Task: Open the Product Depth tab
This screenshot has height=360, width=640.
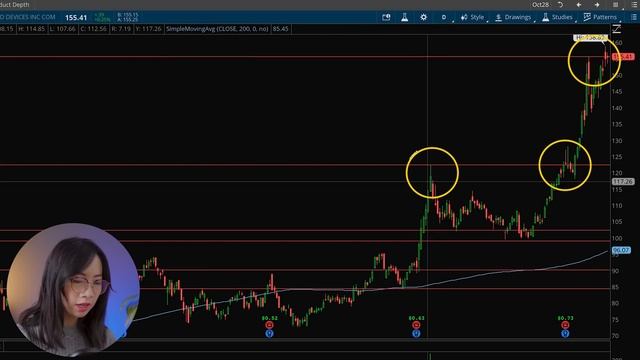Action: point(15,5)
